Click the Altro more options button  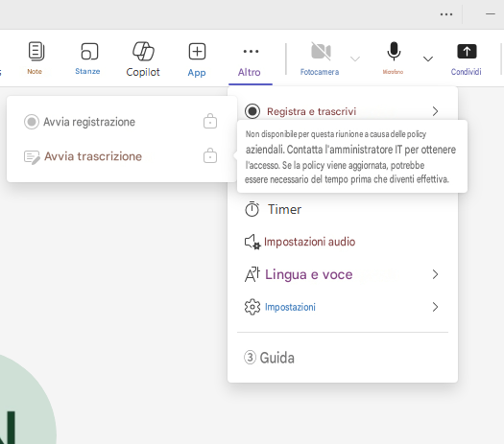(x=250, y=60)
